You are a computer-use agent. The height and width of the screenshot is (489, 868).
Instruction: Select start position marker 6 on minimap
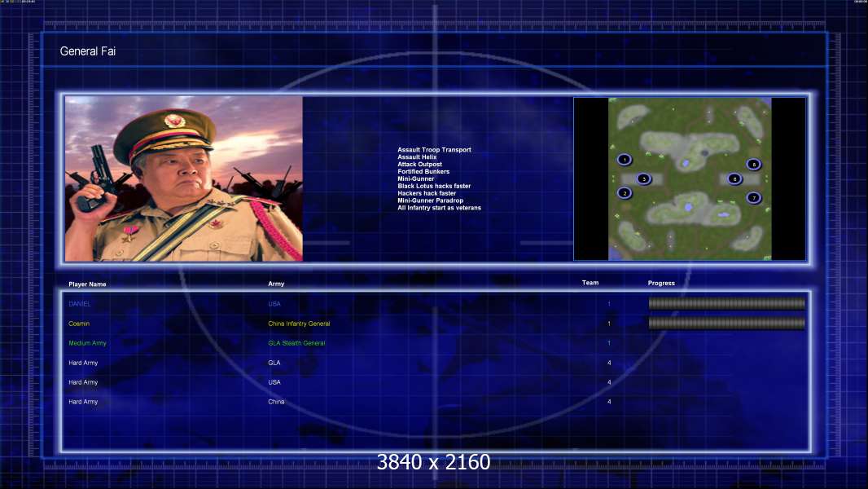tap(734, 178)
